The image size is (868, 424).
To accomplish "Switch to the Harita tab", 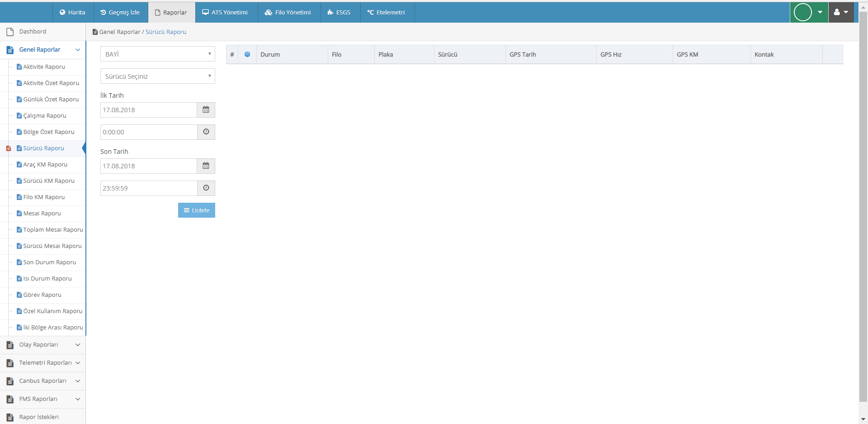I will tap(72, 12).
